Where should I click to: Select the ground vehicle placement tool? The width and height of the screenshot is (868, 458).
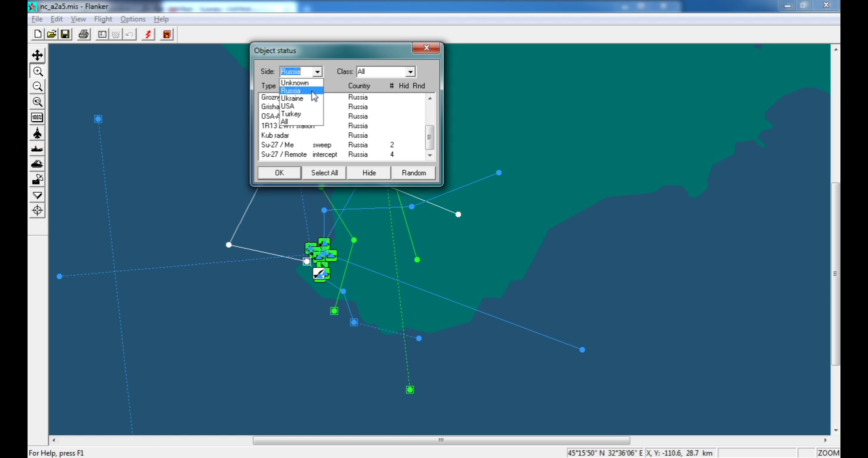(37, 164)
